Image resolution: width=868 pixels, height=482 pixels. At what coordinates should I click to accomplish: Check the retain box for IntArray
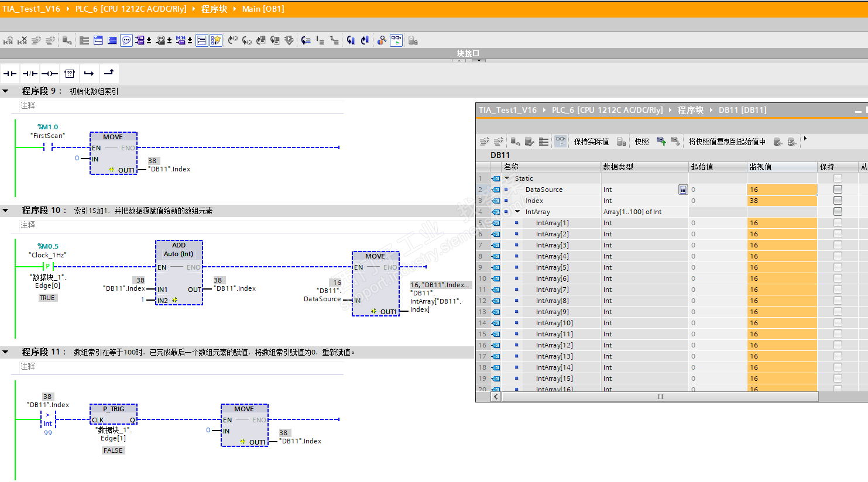click(x=838, y=212)
